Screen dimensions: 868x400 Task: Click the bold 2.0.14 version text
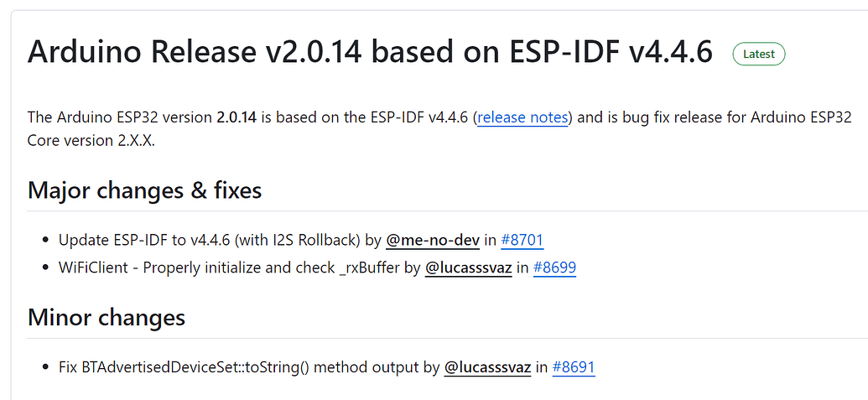236,117
